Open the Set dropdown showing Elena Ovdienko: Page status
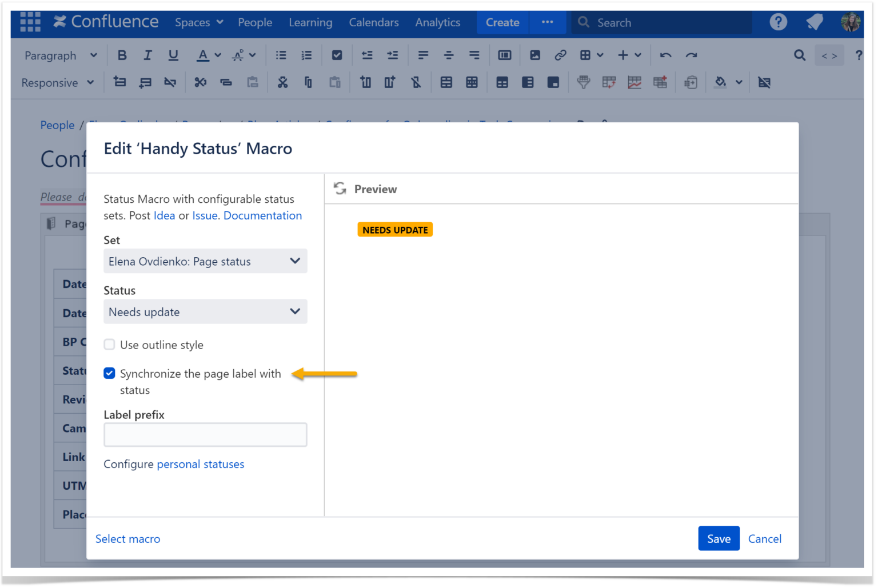878x588 pixels. [205, 261]
